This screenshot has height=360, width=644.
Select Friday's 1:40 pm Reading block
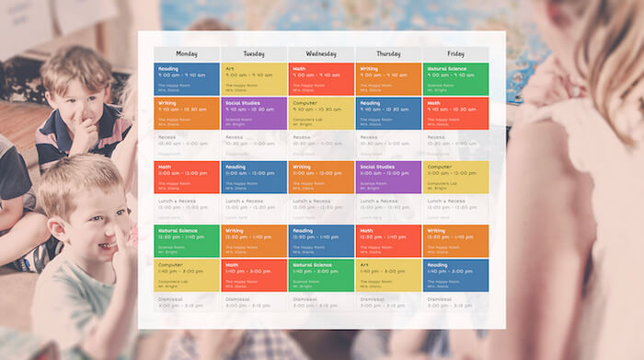point(456,275)
